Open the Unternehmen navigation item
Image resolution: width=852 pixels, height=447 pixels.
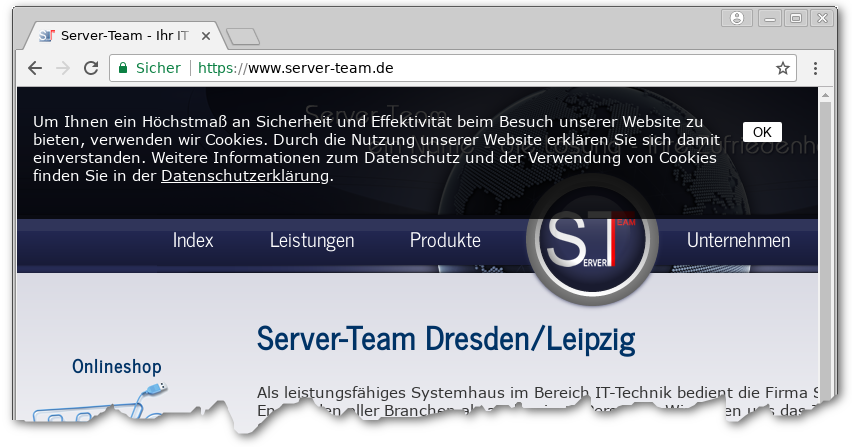point(738,240)
